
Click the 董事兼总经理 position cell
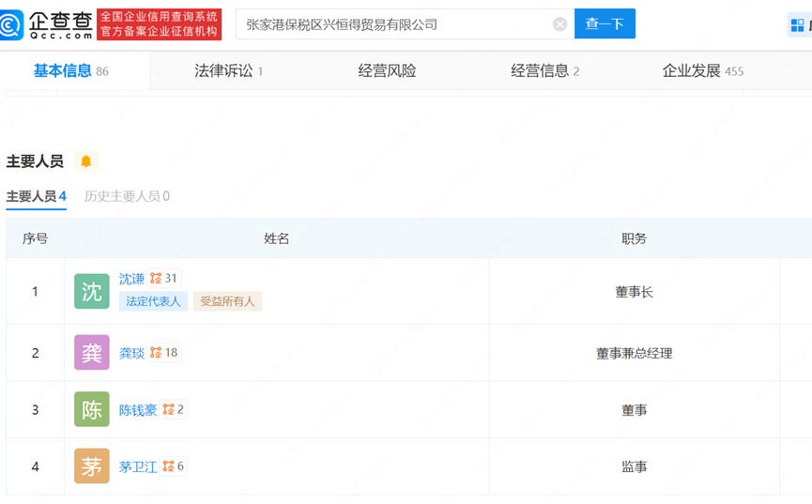[634, 353]
